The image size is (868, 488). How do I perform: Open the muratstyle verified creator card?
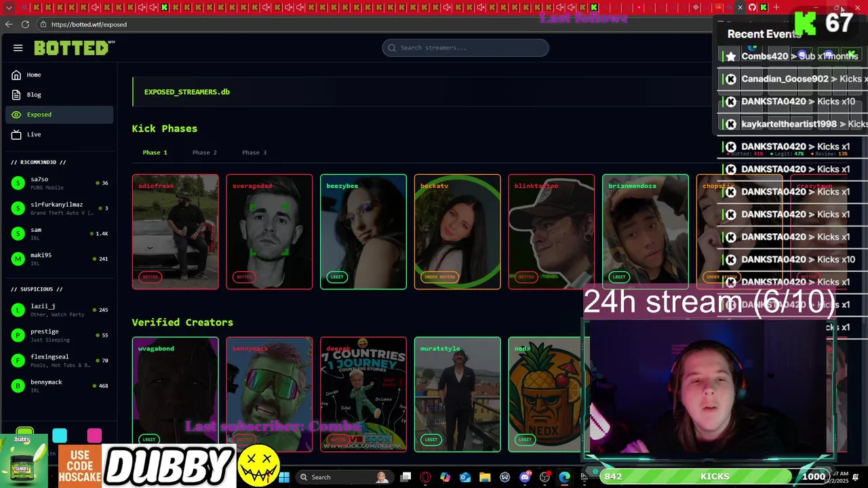point(458,394)
